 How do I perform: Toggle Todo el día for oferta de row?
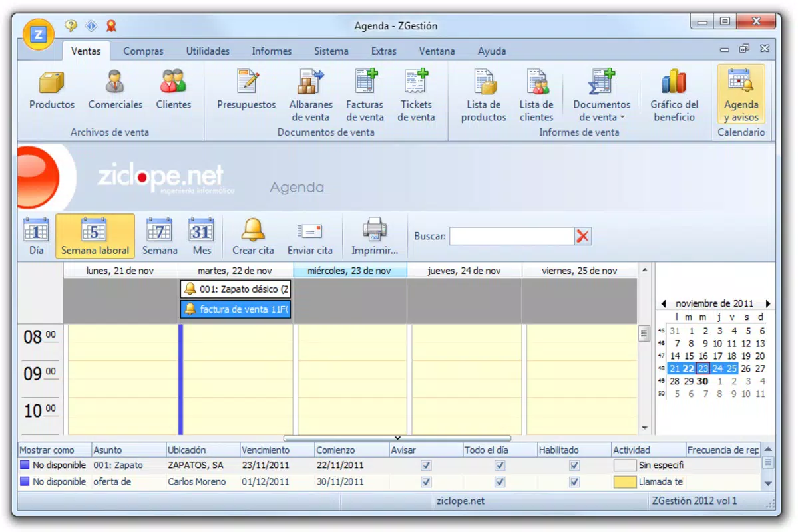[x=500, y=481]
